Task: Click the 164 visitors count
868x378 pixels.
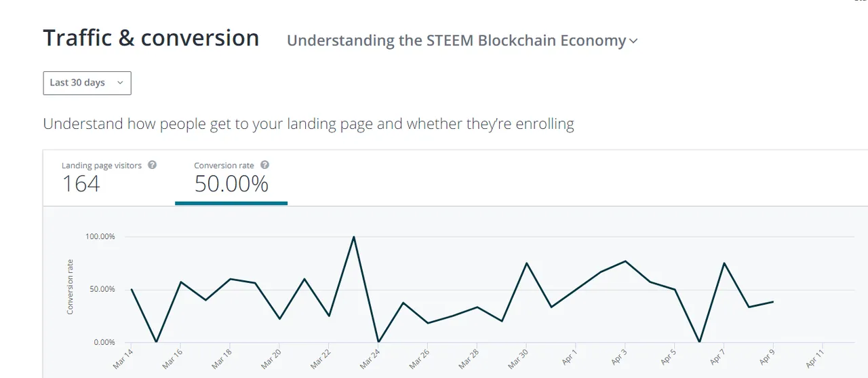Action: pos(81,184)
